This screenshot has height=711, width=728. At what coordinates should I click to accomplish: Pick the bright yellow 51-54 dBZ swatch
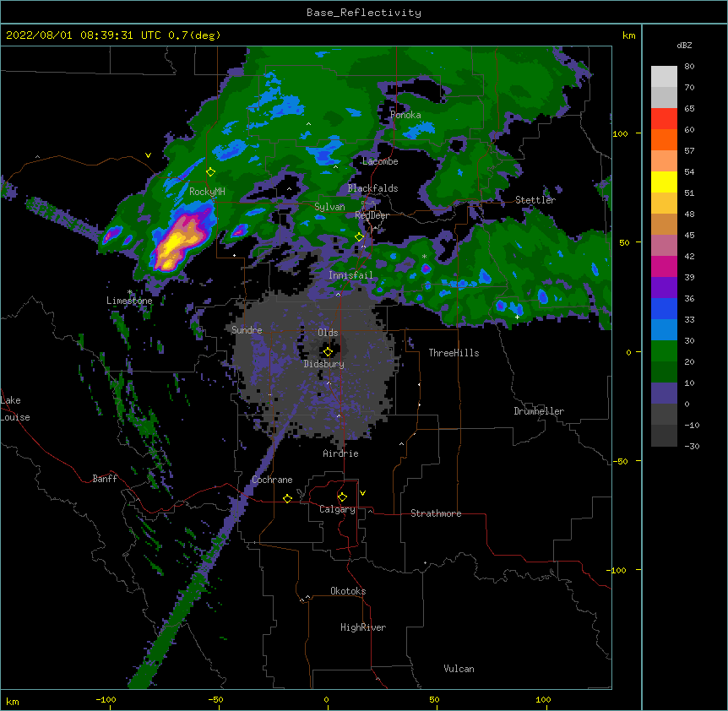pos(664,182)
